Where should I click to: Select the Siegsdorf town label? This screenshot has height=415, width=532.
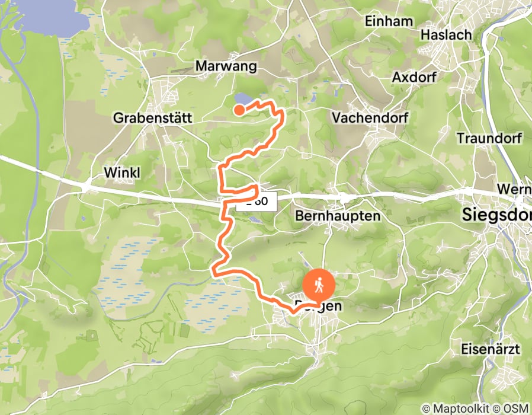(x=497, y=215)
